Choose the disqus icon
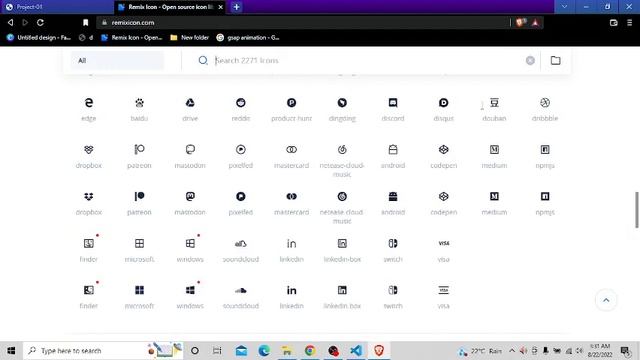The height and width of the screenshot is (360, 640). coord(444,103)
